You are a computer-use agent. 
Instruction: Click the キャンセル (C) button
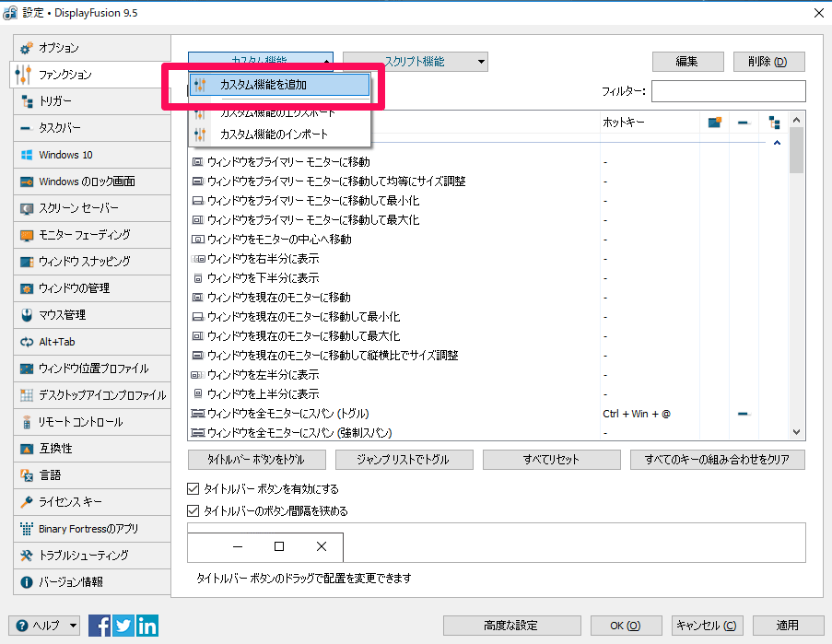(x=707, y=626)
